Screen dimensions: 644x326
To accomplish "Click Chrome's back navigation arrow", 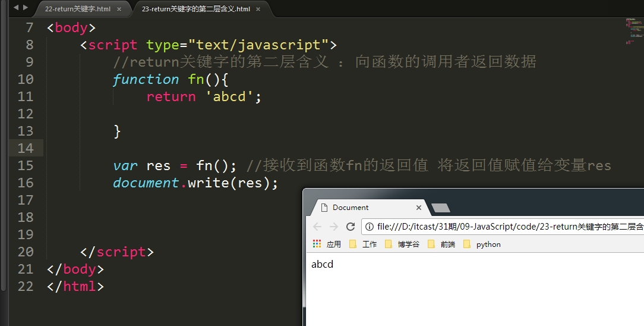I will click(317, 227).
